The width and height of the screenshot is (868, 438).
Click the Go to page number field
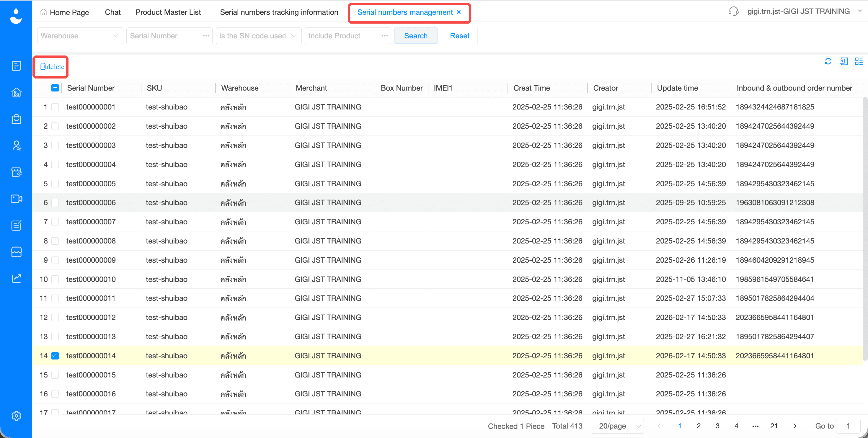[x=848, y=426]
